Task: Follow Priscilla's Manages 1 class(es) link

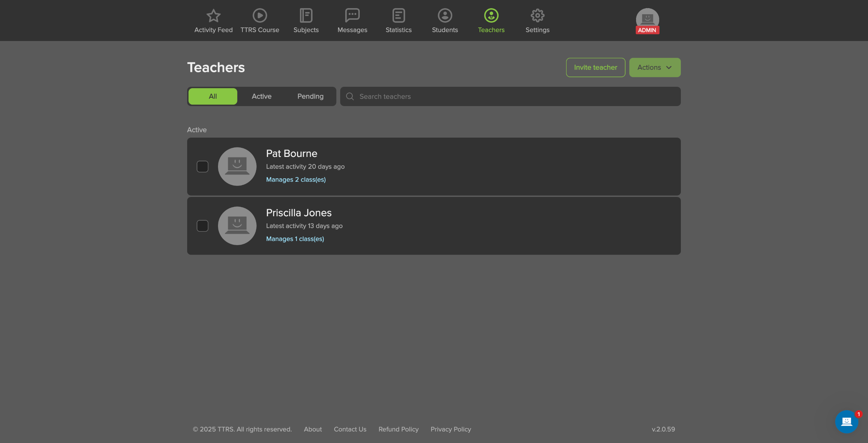Action: pyautogui.click(x=295, y=239)
